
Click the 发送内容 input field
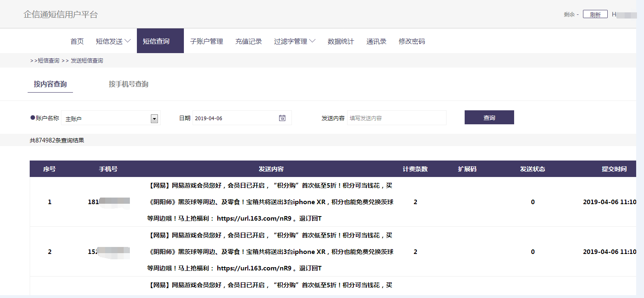point(396,118)
